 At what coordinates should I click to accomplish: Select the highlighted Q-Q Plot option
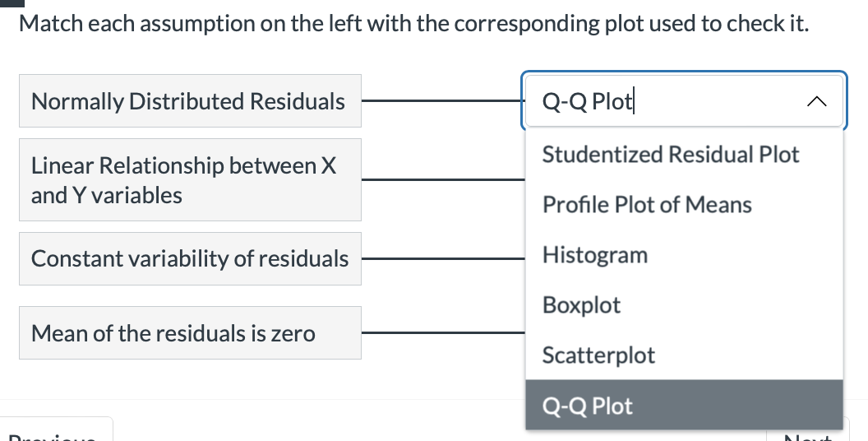(588, 406)
